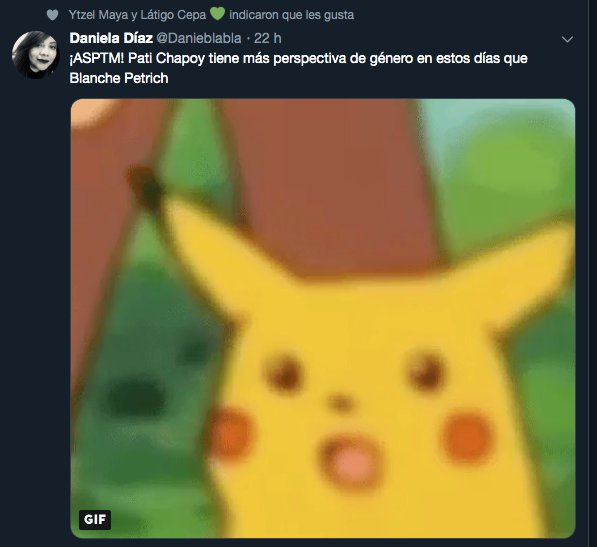Click the '¡ASPTM!' opening of the tweet

click(x=97, y=58)
